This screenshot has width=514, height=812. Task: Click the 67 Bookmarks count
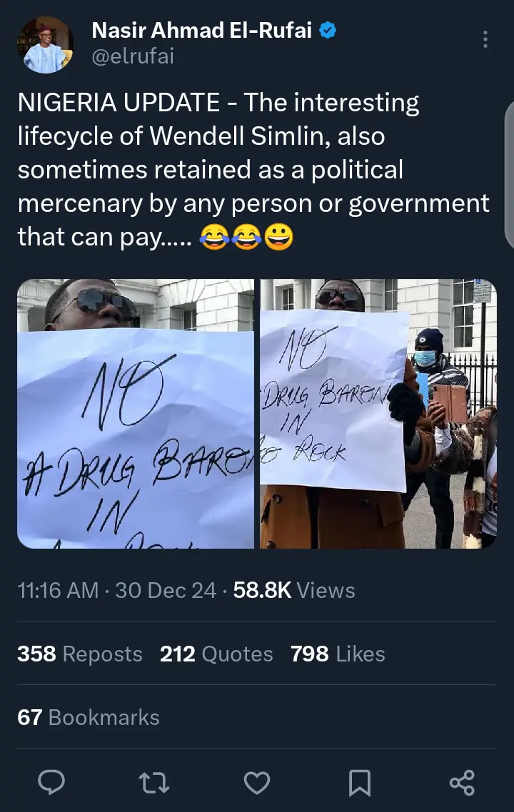(x=89, y=717)
